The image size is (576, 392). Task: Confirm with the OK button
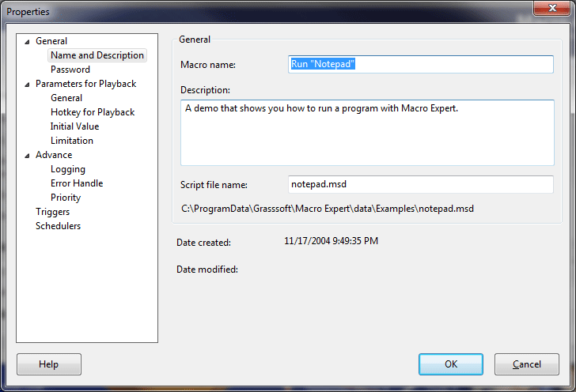(451, 364)
